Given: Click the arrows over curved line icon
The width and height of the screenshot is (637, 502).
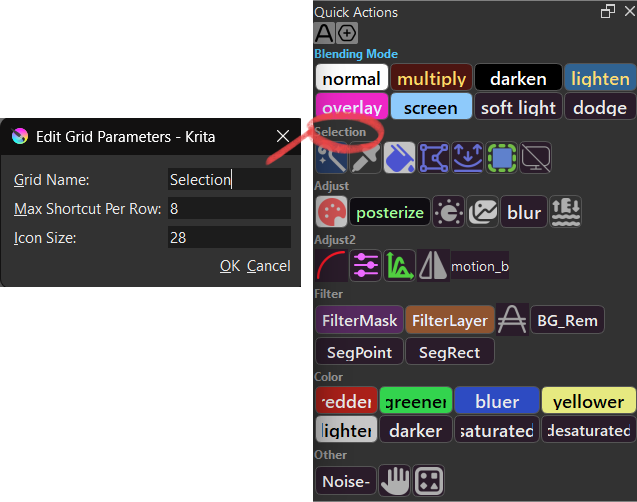Looking at the screenshot, I should coord(468,158).
